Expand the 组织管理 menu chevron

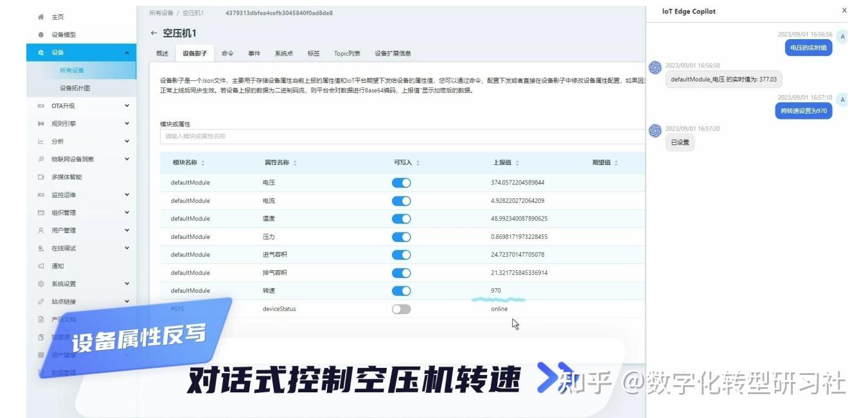click(127, 213)
